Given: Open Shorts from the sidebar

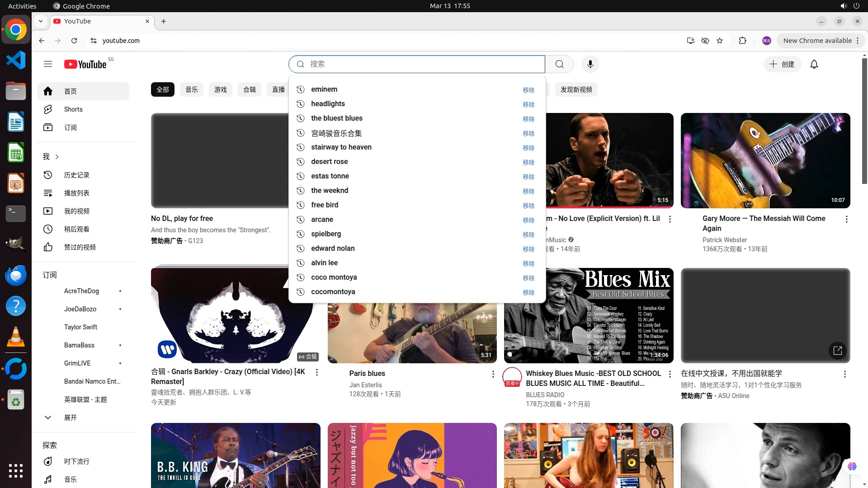Looking at the screenshot, I should tap(73, 109).
